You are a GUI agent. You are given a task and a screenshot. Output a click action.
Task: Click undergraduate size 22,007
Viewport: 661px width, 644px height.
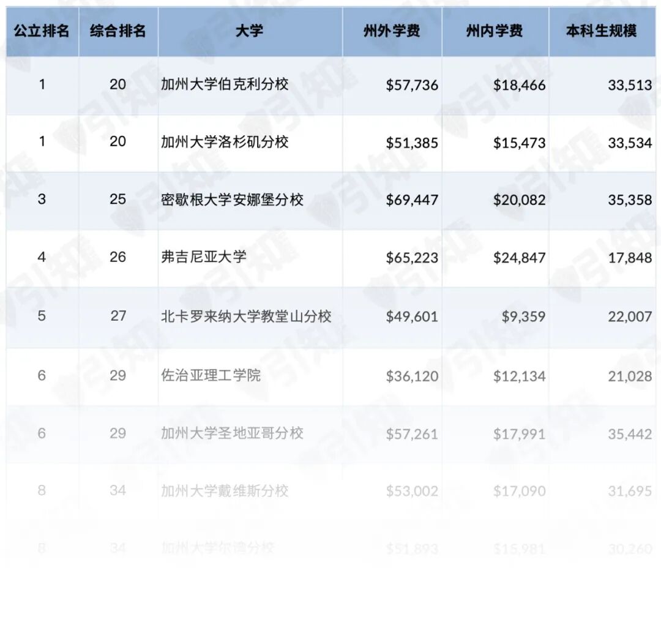pyautogui.click(x=630, y=316)
